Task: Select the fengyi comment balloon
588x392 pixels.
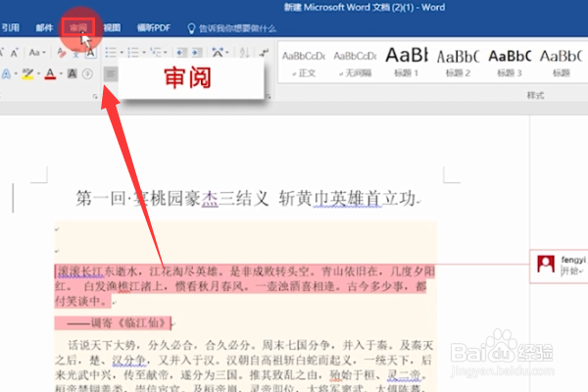Action: [559, 267]
